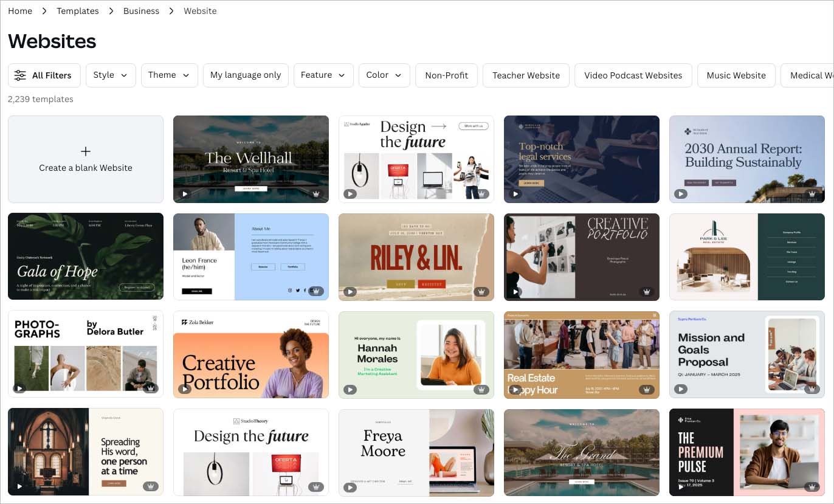This screenshot has height=504, width=834.
Task: Open Gala of Hope template
Action: pos(86,257)
